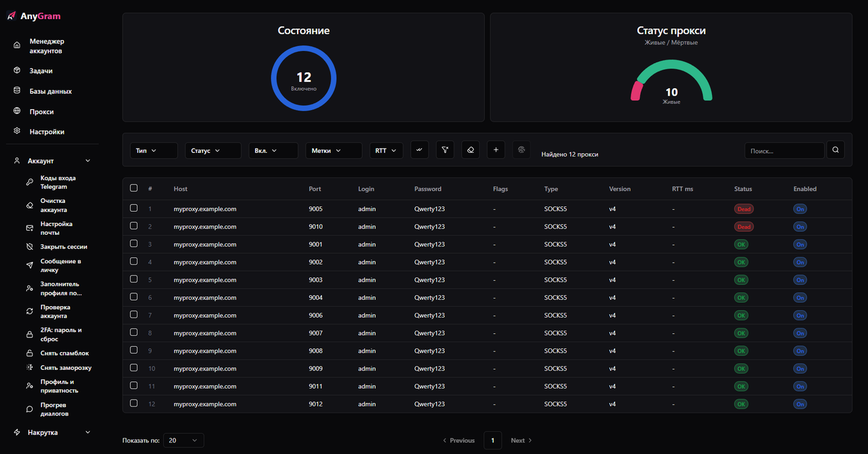Click the Задачи cube icon
The width and height of the screenshot is (868, 454).
[x=17, y=71]
